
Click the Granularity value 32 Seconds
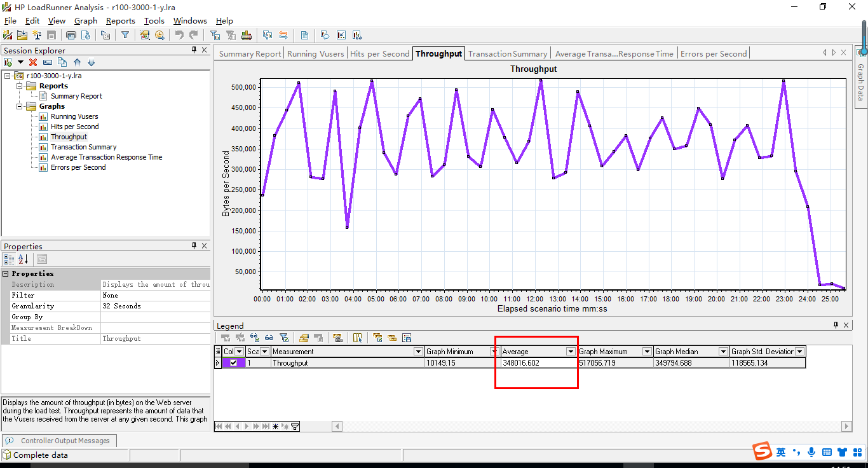(x=155, y=306)
